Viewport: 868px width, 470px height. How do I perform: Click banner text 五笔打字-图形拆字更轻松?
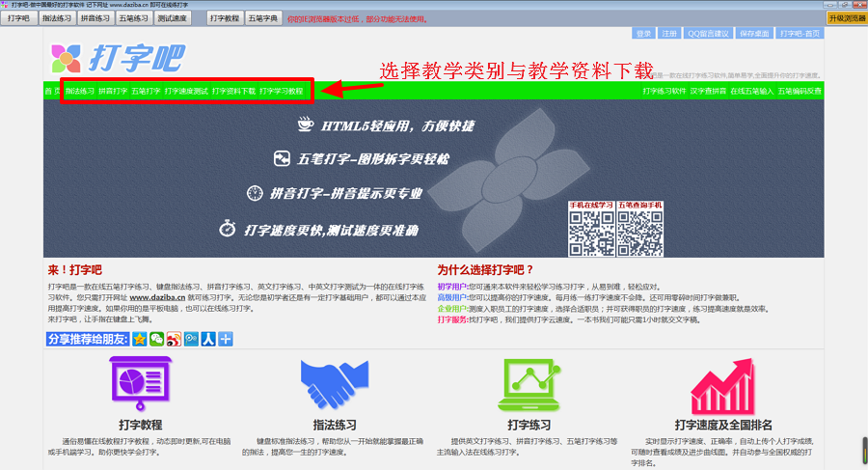(373, 159)
